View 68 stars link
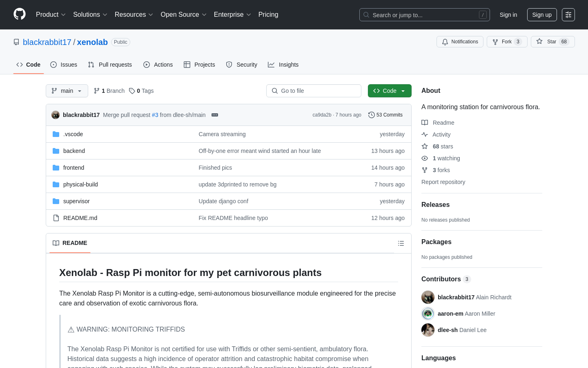The width and height of the screenshot is (588, 368). pyautogui.click(x=437, y=146)
